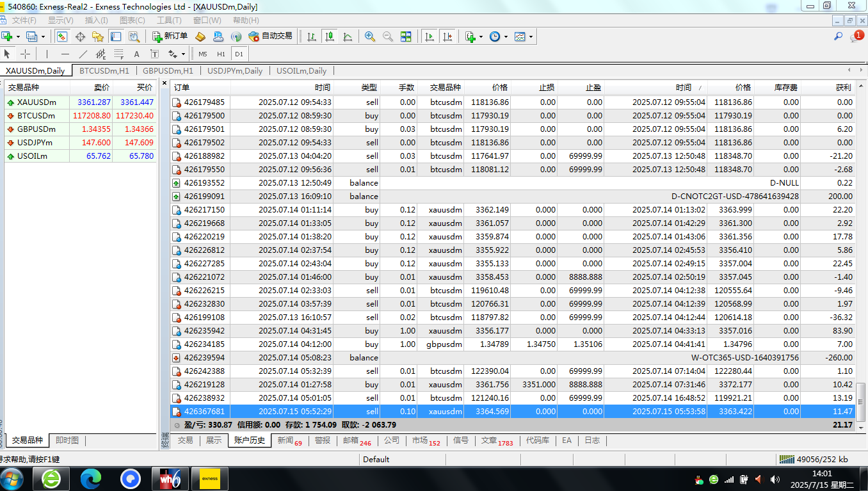The width and height of the screenshot is (868, 491).
Task: Draw a horizontal line tool
Action: tap(65, 54)
